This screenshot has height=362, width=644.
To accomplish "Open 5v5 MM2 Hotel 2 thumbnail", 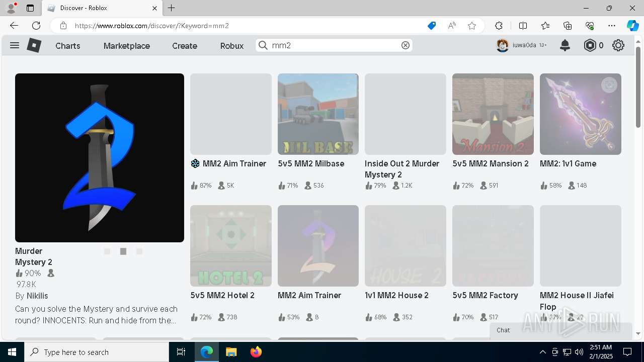I will [x=231, y=246].
